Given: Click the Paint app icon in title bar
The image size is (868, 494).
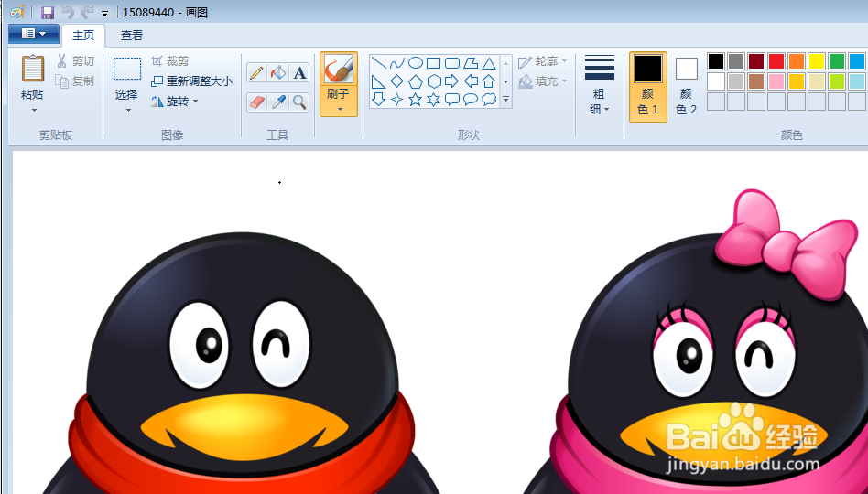Looking at the screenshot, I should pyautogui.click(x=17, y=12).
